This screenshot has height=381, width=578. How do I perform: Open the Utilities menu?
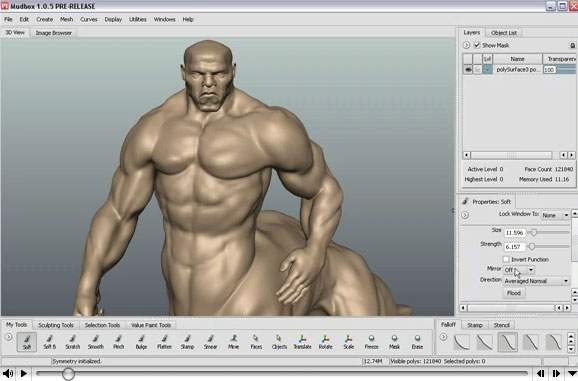point(137,19)
